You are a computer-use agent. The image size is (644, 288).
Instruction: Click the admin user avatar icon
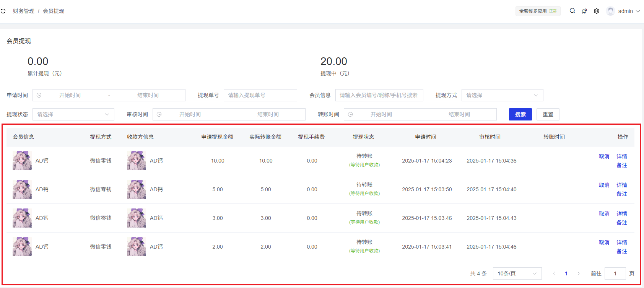[610, 11]
